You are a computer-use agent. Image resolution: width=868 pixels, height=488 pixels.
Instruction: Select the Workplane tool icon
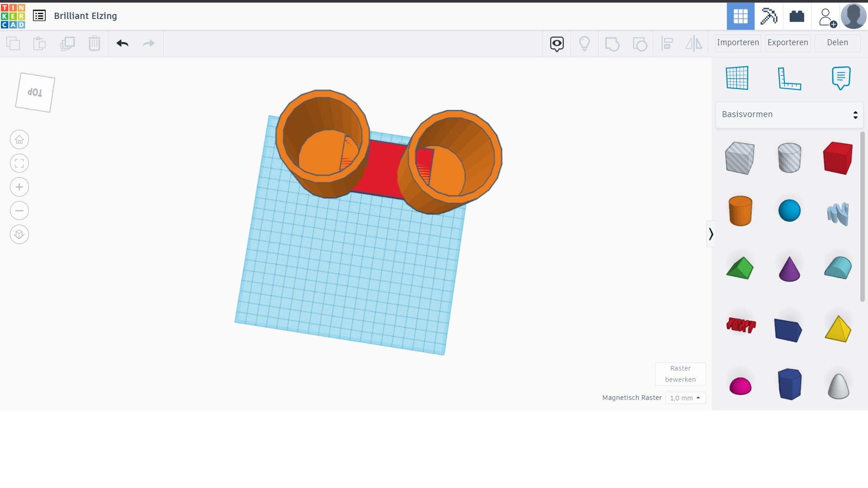(737, 78)
